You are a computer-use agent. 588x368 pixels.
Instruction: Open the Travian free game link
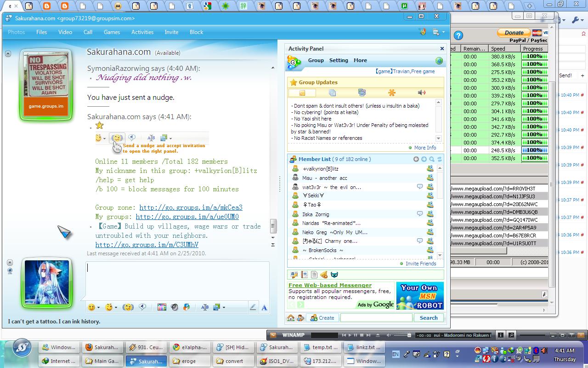(x=405, y=72)
